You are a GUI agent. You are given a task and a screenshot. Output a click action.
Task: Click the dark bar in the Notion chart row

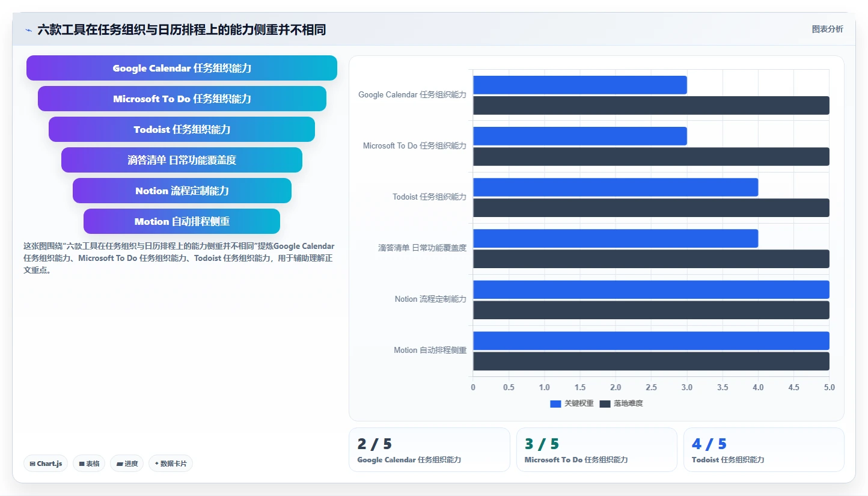(x=651, y=310)
